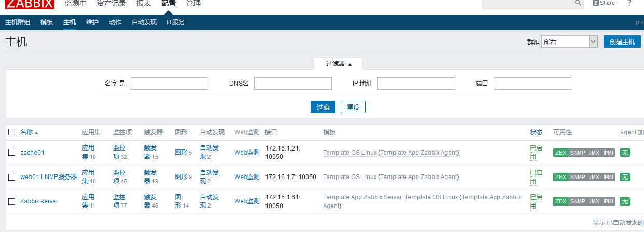Go to IT服务 submenu
The height and width of the screenshot is (232, 644).
(176, 22)
